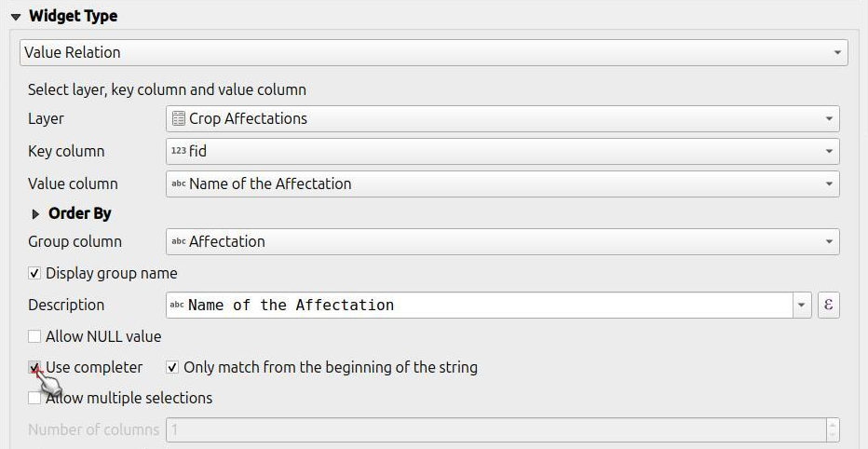Screen dimensions: 868x449
Task: Click the abc icon in Group column
Action: 178,241
